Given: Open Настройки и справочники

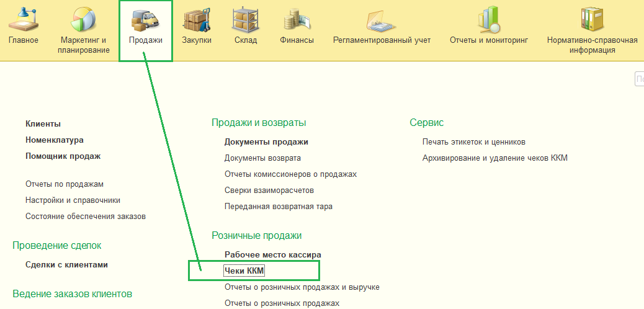Looking at the screenshot, I should pos(73,200).
